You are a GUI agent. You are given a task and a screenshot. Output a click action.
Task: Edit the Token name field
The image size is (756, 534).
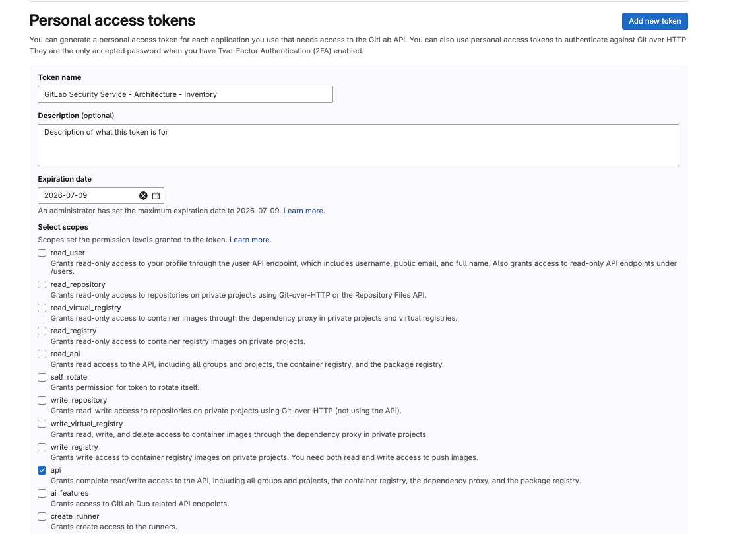[185, 94]
